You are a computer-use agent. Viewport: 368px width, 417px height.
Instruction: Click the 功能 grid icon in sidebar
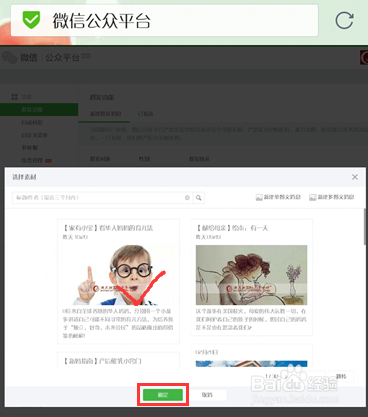click(x=14, y=97)
